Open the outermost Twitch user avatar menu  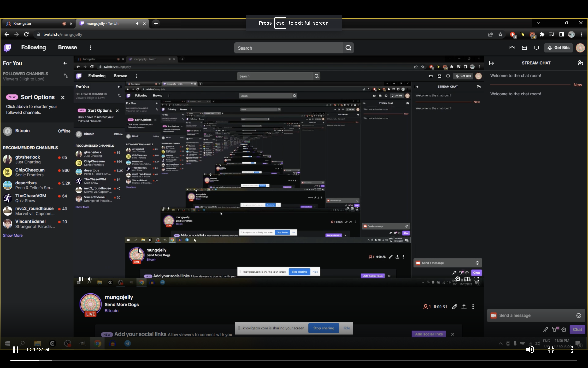(x=580, y=48)
